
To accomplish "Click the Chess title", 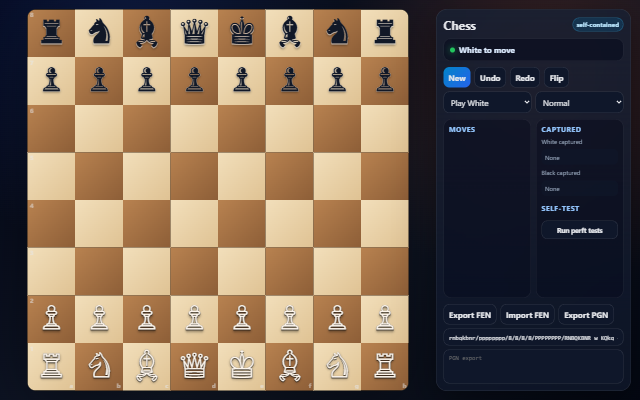I will [x=460, y=26].
